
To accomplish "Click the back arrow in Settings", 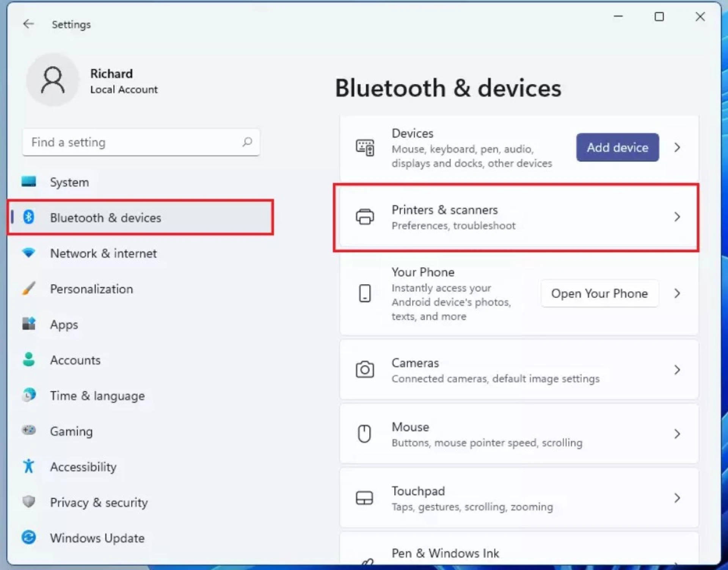I will pyautogui.click(x=29, y=24).
